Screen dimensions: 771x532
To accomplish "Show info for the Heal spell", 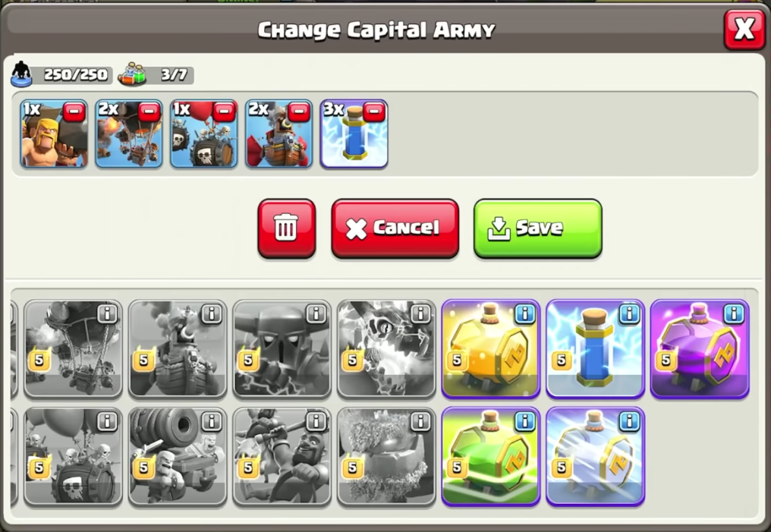I will click(x=524, y=313).
